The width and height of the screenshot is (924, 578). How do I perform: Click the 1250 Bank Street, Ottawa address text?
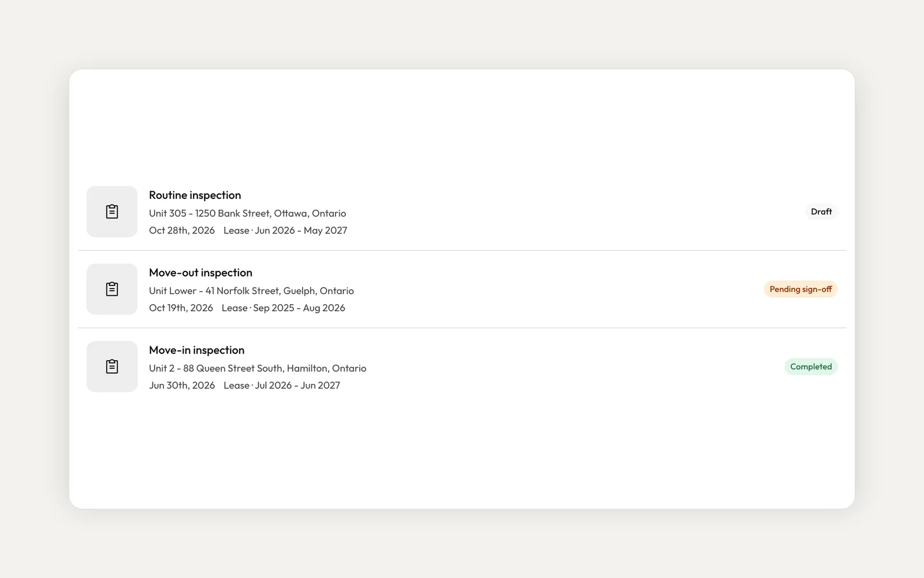270,213
